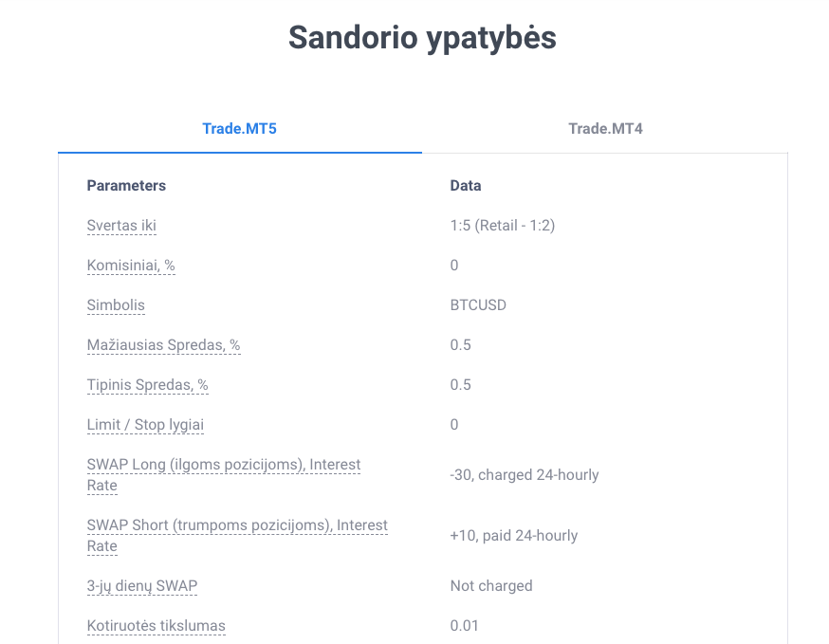Viewport: 829px width, 644px height.
Task: Click the -30, charged 24-hourly value
Action: (x=525, y=475)
